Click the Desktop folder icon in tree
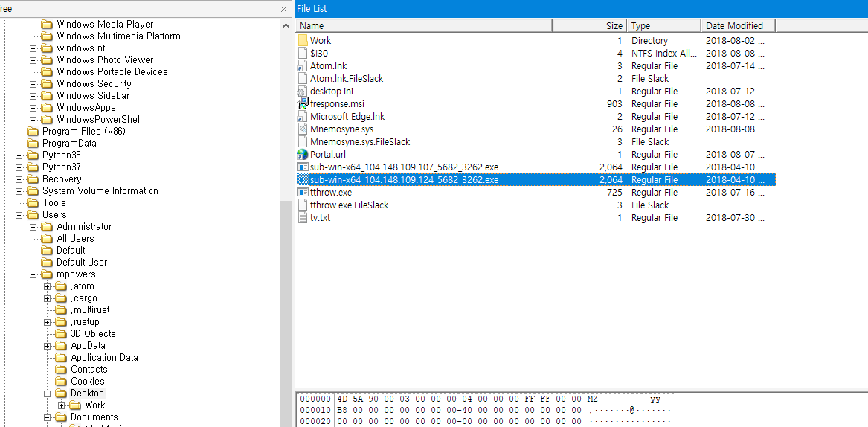Screen dimensions: 868x427 62,394
